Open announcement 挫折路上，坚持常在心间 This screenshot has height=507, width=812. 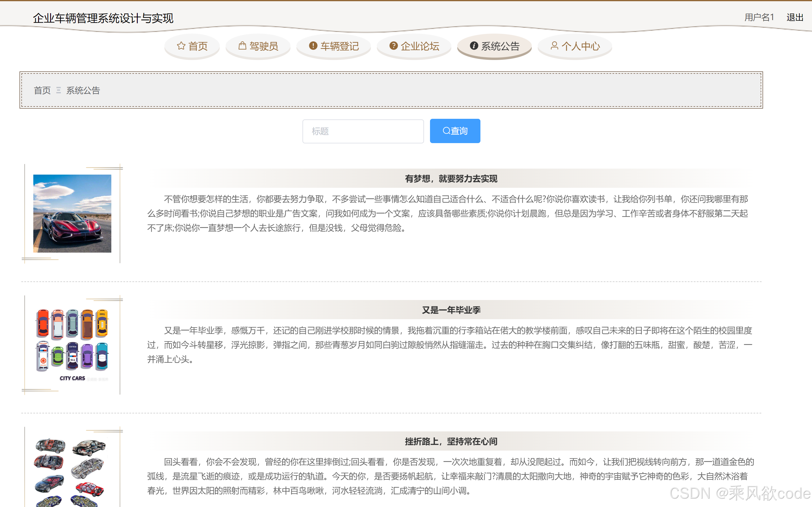pyautogui.click(x=451, y=442)
